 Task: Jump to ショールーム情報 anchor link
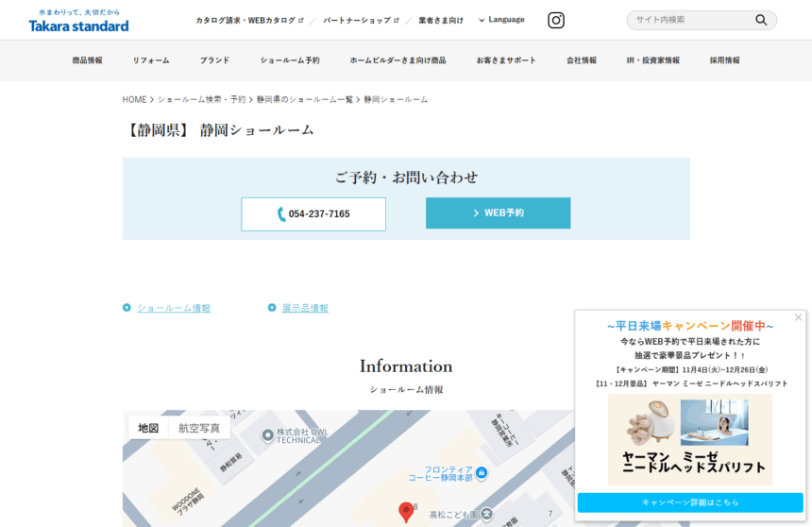173,308
